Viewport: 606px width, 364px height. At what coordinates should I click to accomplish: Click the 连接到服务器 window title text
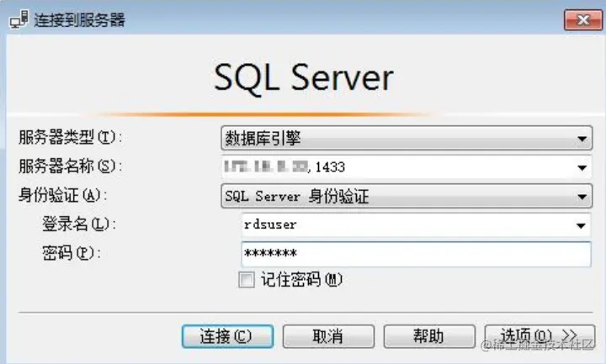[x=80, y=20]
